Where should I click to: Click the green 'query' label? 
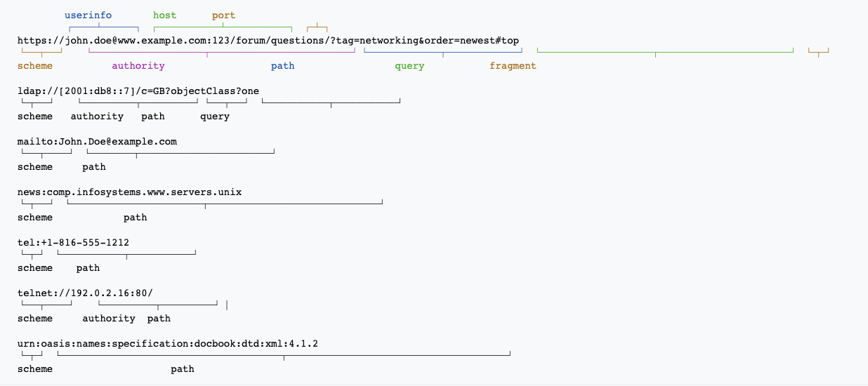pos(409,66)
